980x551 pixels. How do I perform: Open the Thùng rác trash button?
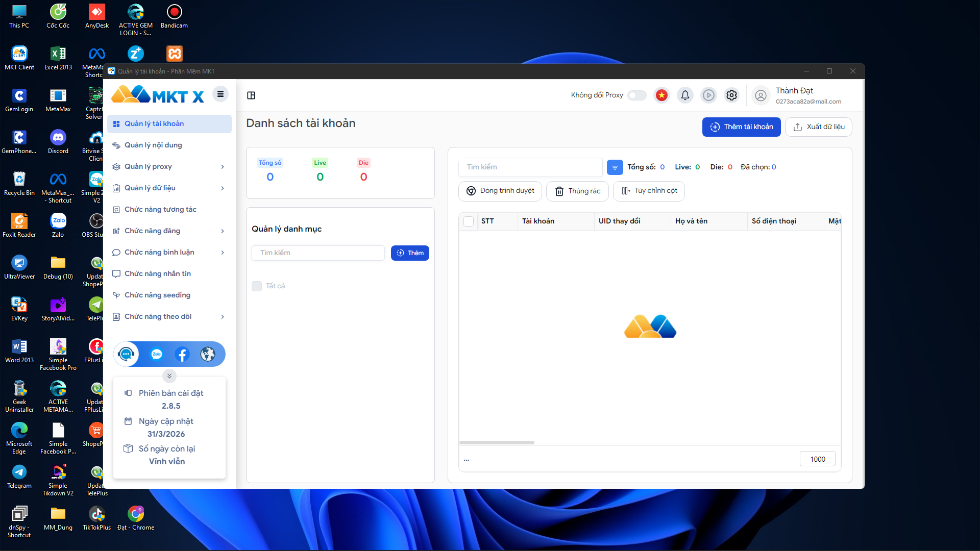pos(577,191)
